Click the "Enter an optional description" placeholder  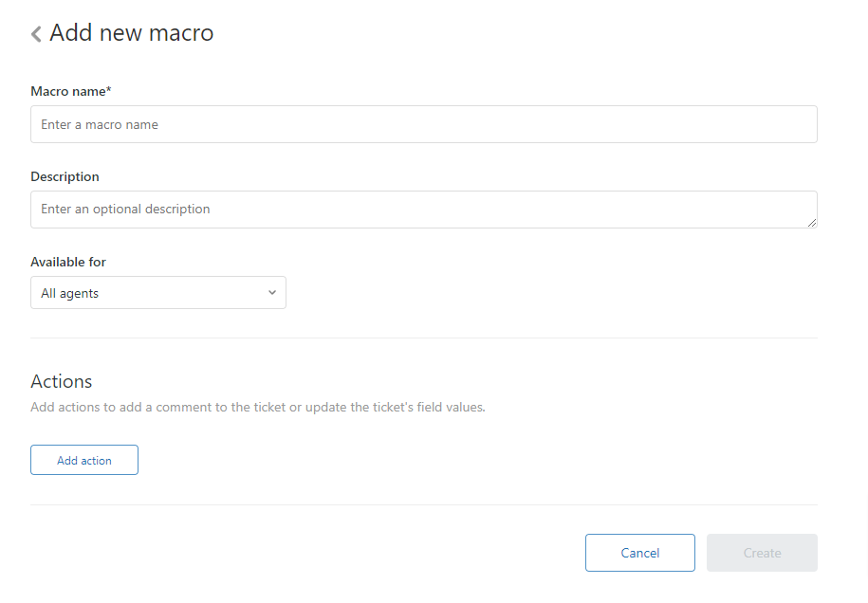(x=125, y=210)
